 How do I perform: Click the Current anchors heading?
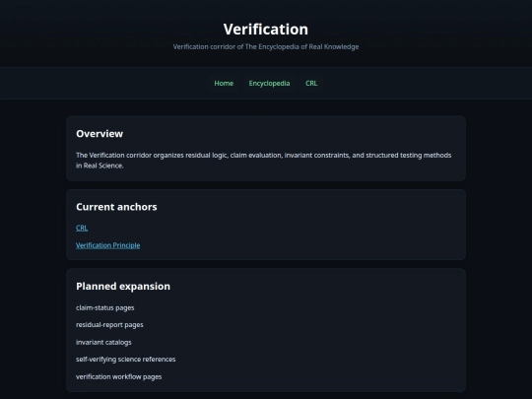point(116,207)
